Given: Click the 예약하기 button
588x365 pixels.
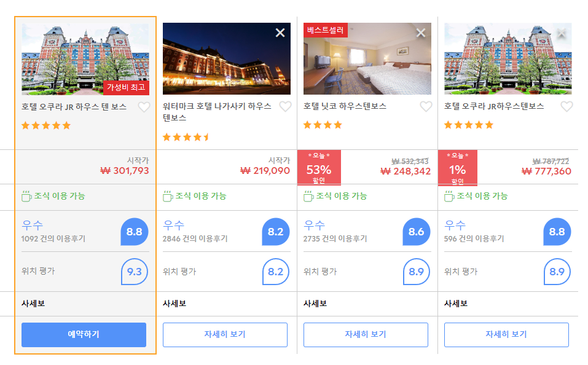Looking at the screenshot, I should coord(84,335).
